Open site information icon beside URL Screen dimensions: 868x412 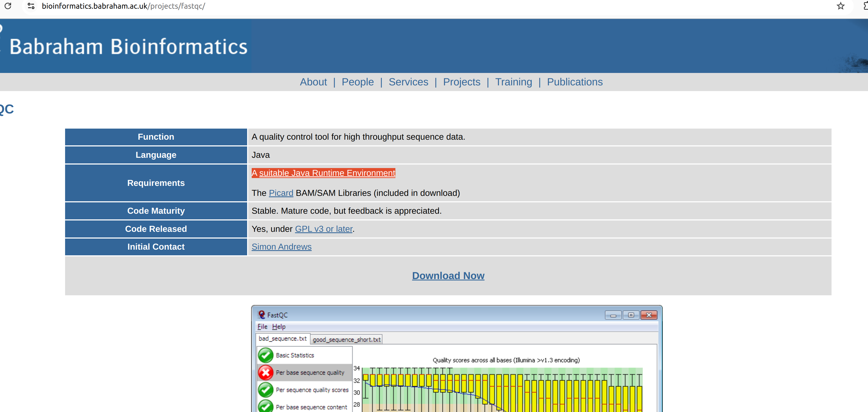click(31, 6)
